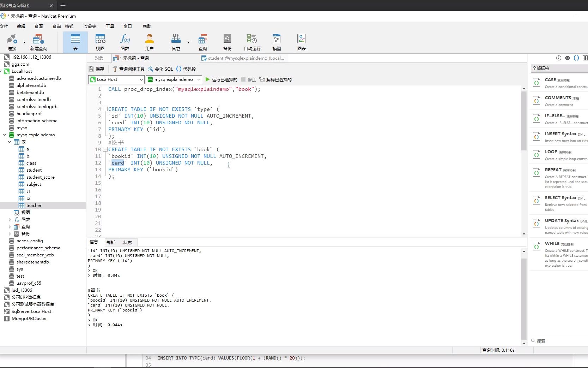This screenshot has width=588, height=368.
Task: Switch to the Objects (对象) tab
Action: [x=99, y=58]
